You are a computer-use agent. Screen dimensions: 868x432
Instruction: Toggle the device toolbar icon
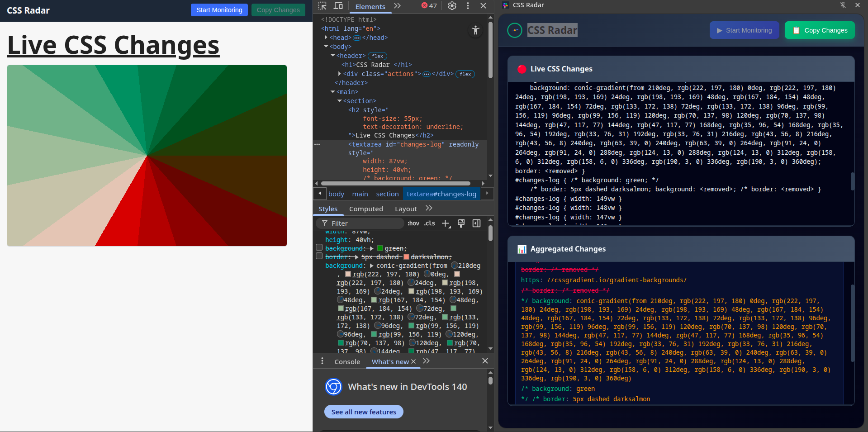pyautogui.click(x=338, y=6)
